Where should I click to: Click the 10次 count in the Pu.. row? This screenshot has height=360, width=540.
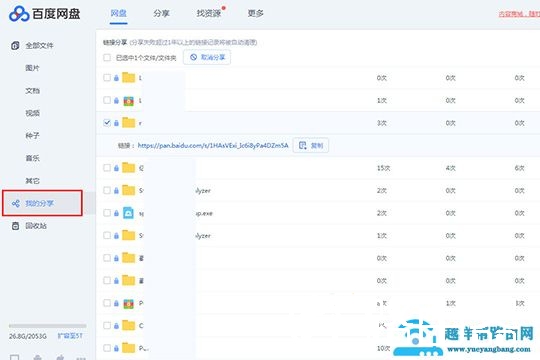click(x=383, y=348)
